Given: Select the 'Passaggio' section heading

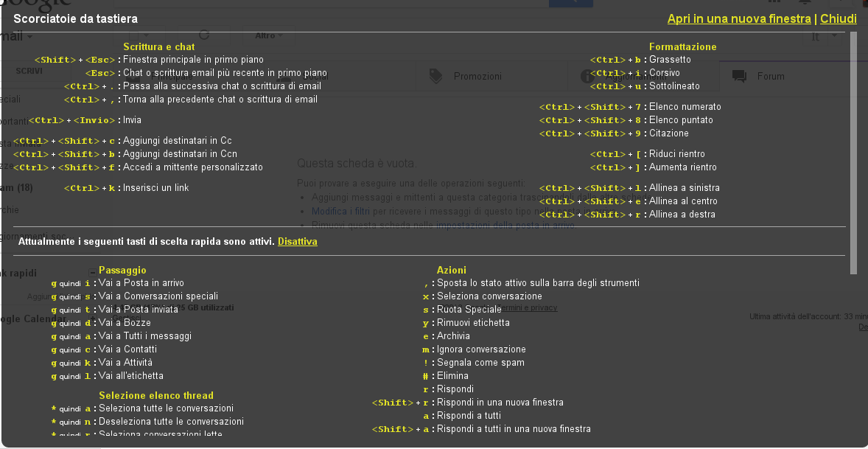Looking at the screenshot, I should click(122, 270).
